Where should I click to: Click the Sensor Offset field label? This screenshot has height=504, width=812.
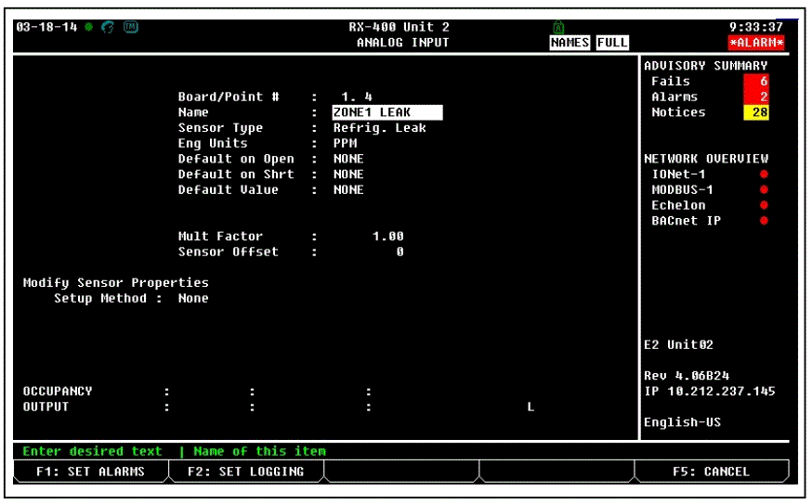click(x=228, y=252)
